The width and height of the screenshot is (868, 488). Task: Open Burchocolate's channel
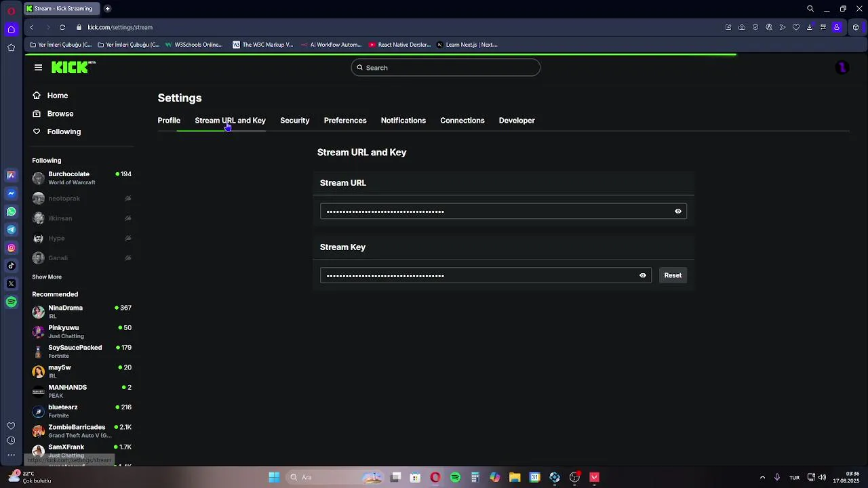coord(81,178)
